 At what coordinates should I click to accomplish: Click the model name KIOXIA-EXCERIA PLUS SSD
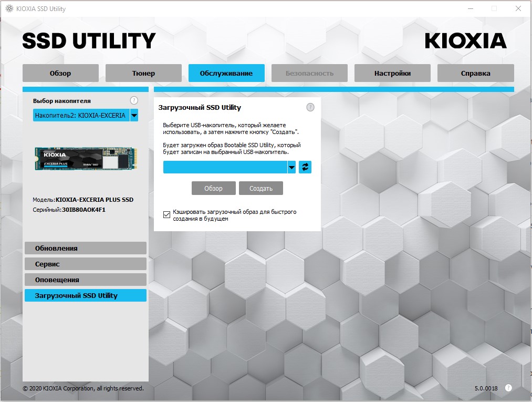pyautogui.click(x=95, y=200)
